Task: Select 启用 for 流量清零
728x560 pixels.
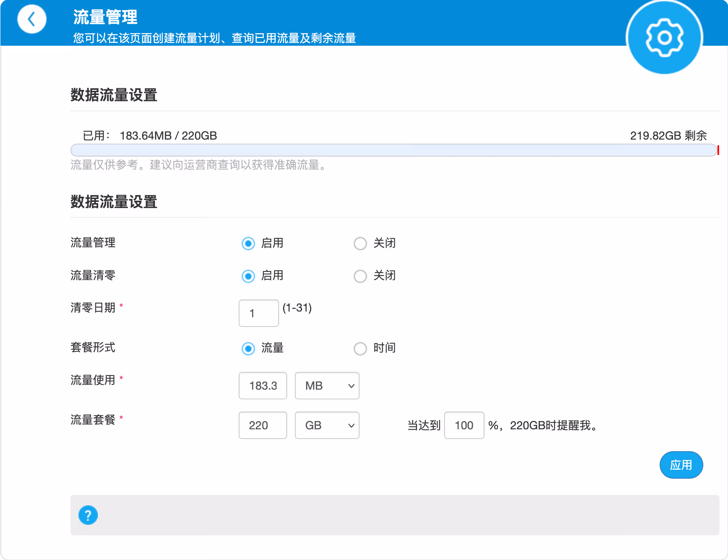Action: pos(248,276)
